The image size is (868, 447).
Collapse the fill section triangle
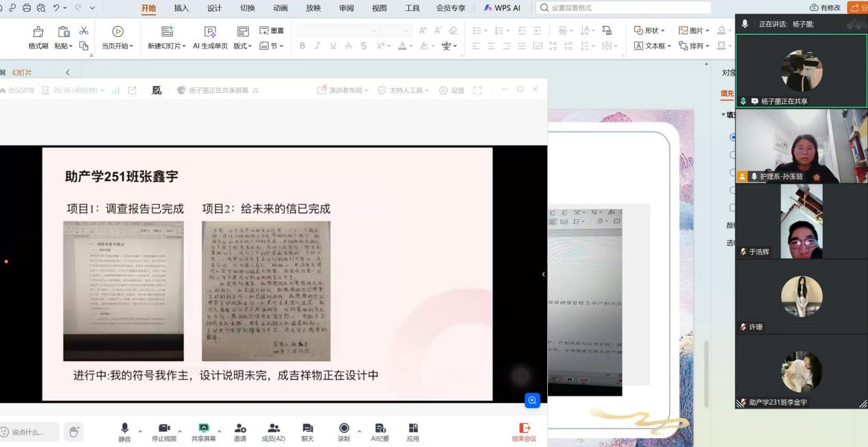[x=724, y=115]
